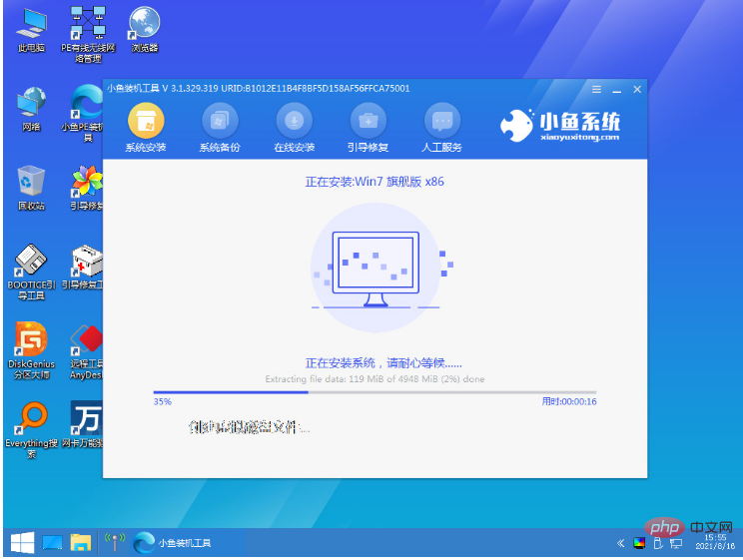This screenshot has width=743, height=560.
Task: Open BOOTICE引导工具 desktop icon
Action: [x=31, y=272]
